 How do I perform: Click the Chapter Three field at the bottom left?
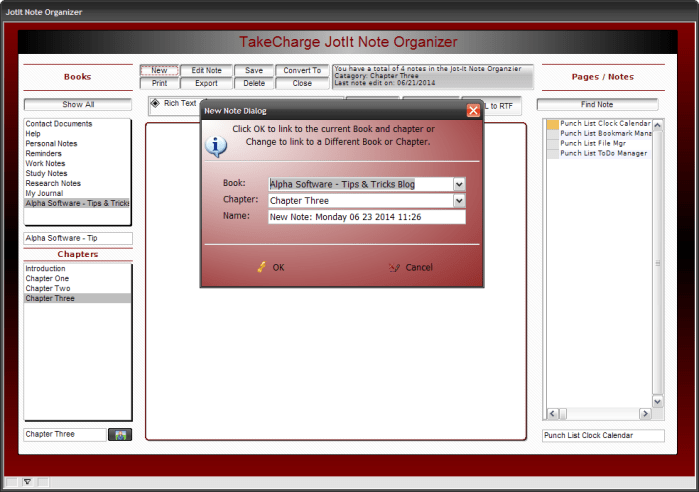(x=65, y=435)
